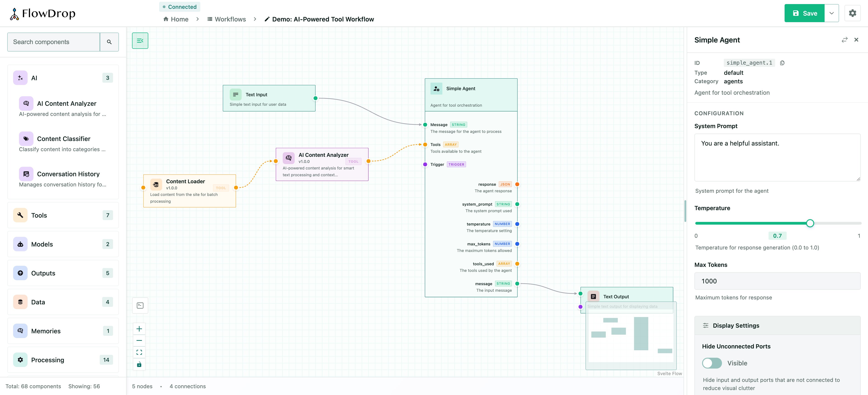Image resolution: width=868 pixels, height=395 pixels.
Task: Click the Data category icon
Action: (x=20, y=302)
